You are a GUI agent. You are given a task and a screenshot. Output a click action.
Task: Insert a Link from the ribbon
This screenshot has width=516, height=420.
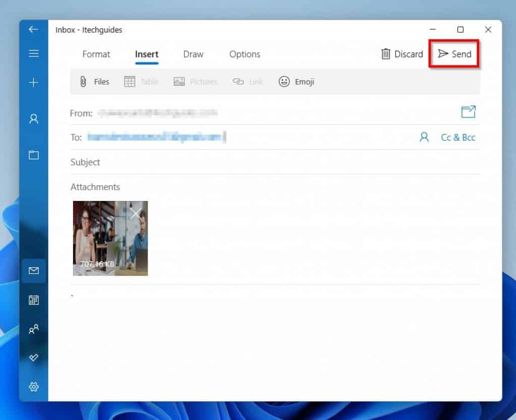pos(248,82)
